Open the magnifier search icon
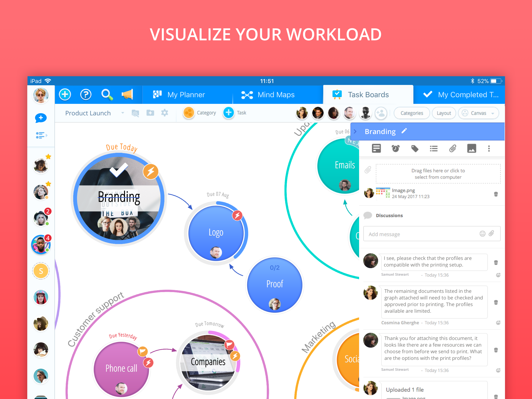The height and width of the screenshot is (399, 532). (107, 94)
